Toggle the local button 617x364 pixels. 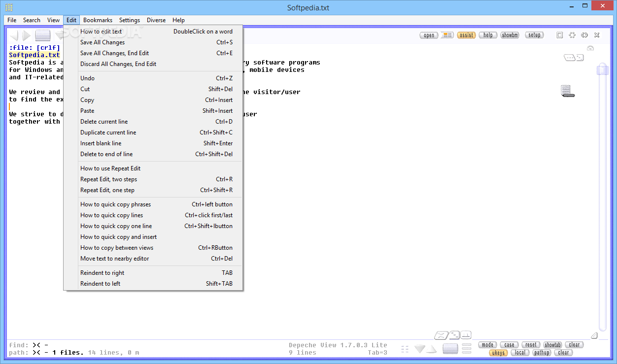click(x=520, y=353)
